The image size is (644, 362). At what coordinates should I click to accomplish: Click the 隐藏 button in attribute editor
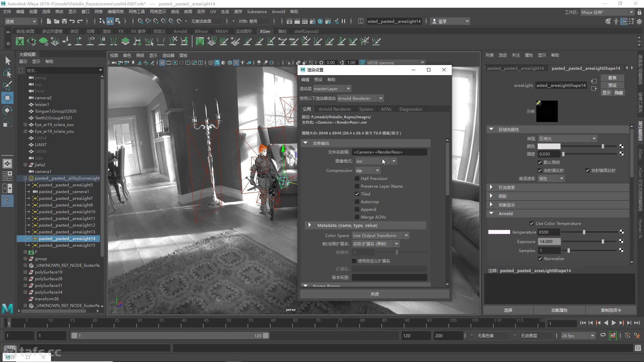(x=619, y=93)
